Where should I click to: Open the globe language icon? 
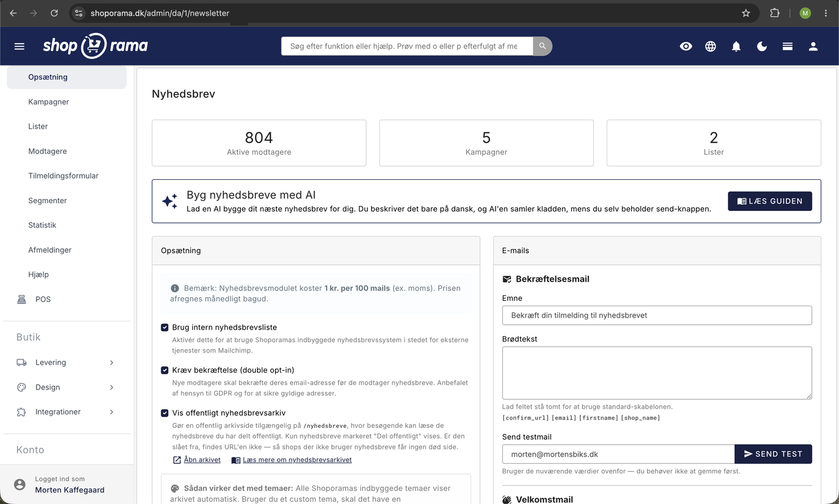click(711, 46)
